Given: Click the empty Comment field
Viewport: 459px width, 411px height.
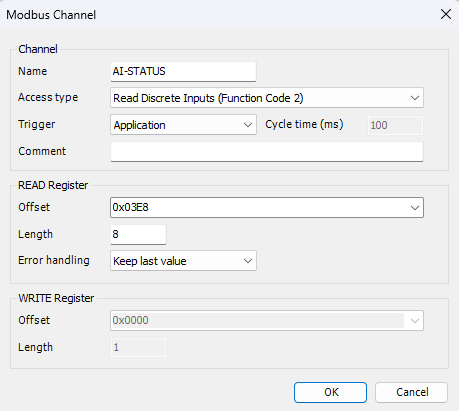Looking at the screenshot, I should 267,152.
